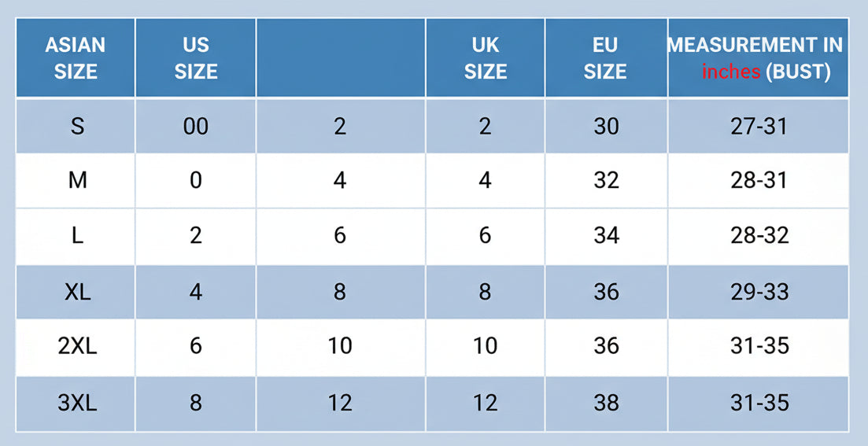Click the EU size 38 cell

pyautogui.click(x=606, y=404)
